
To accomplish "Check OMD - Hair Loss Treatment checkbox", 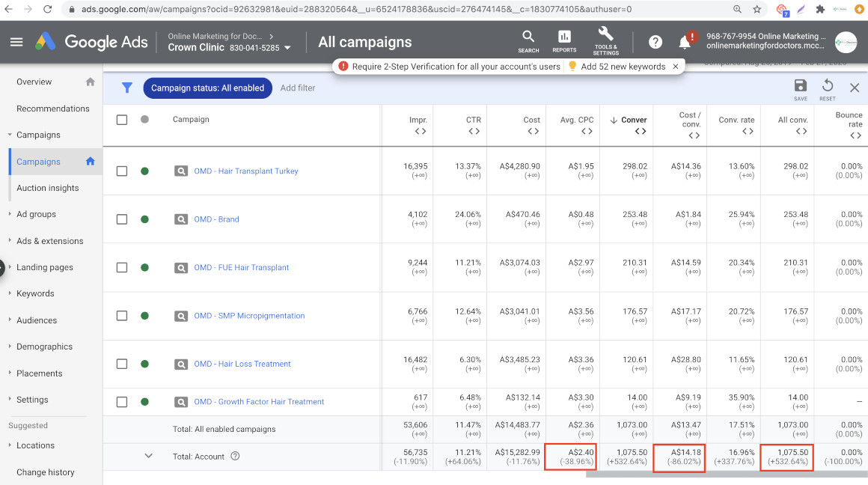I will [x=122, y=364].
